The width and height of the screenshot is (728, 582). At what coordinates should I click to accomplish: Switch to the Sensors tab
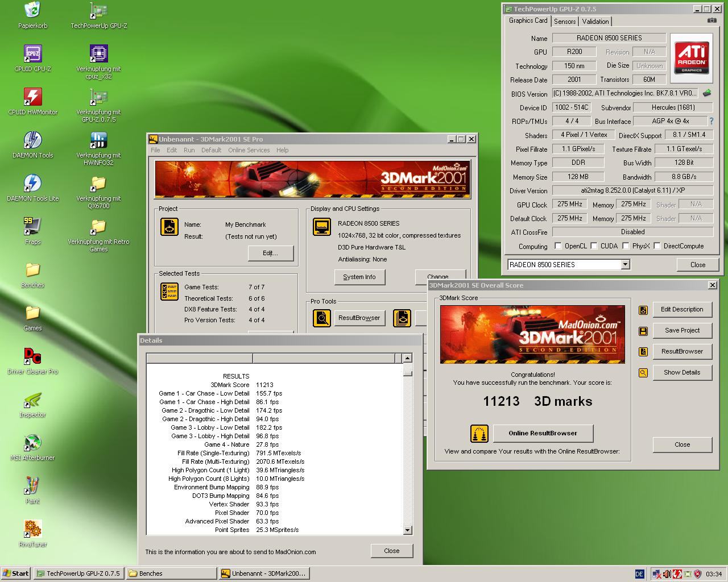565,22
